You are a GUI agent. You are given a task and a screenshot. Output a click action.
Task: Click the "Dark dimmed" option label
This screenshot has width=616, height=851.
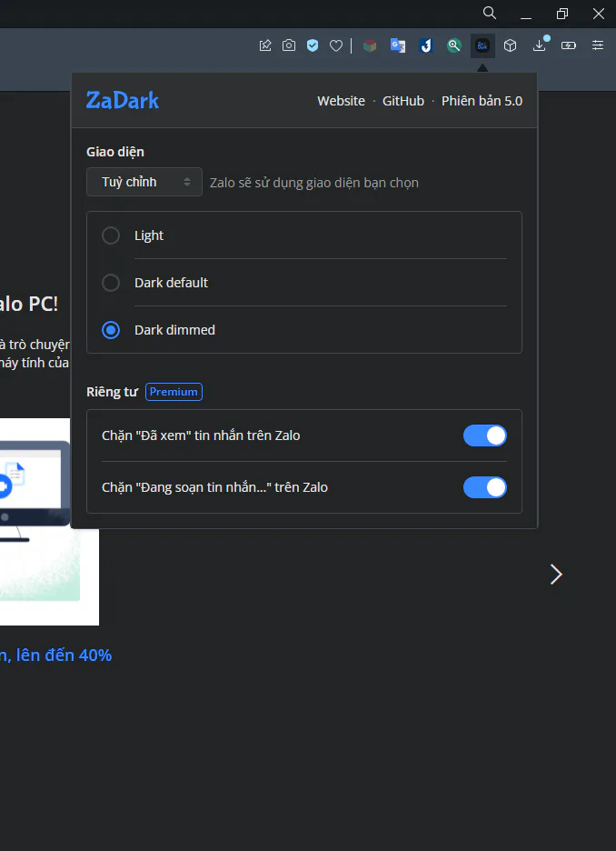click(x=174, y=330)
